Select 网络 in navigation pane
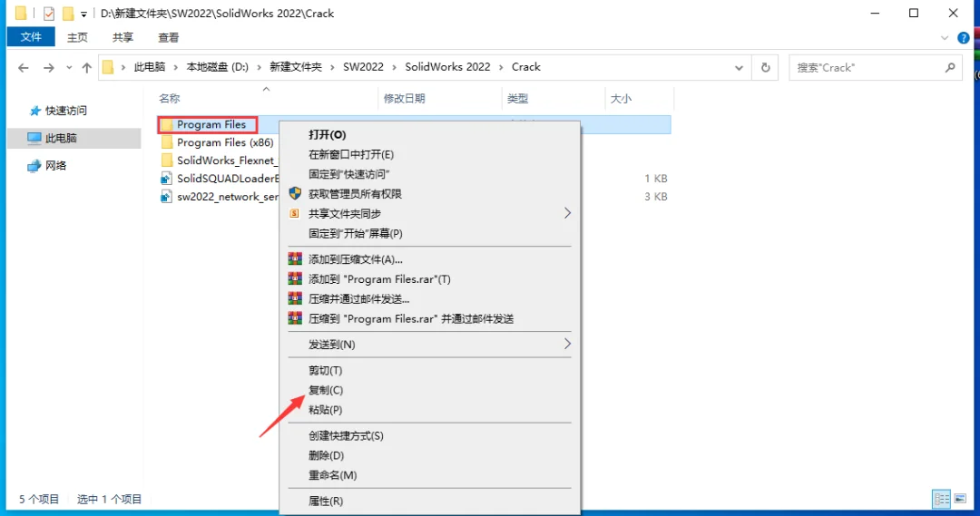 pos(47,166)
